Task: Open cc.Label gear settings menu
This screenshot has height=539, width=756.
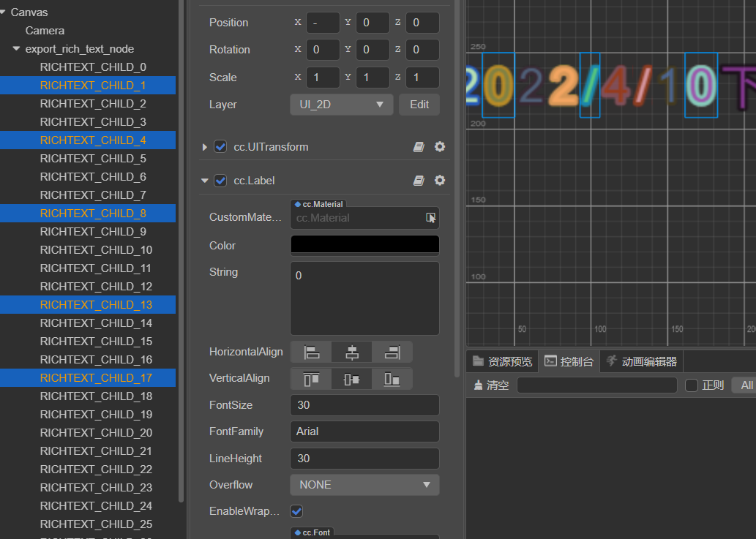Action: pyautogui.click(x=439, y=181)
